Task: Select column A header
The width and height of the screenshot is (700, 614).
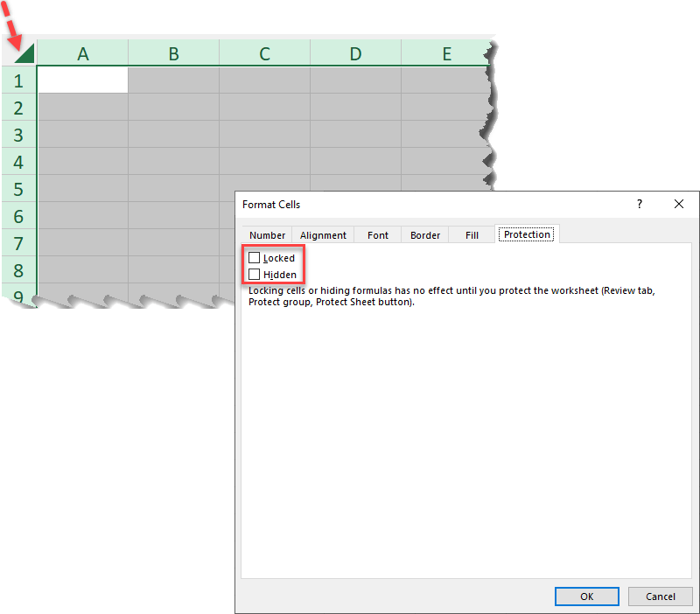Action: (83, 54)
